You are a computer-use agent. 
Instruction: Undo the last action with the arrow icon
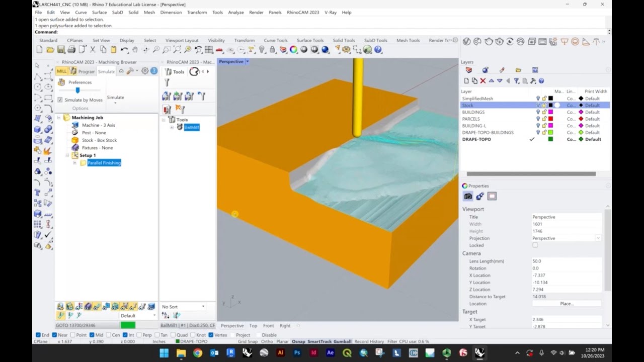pos(124,49)
